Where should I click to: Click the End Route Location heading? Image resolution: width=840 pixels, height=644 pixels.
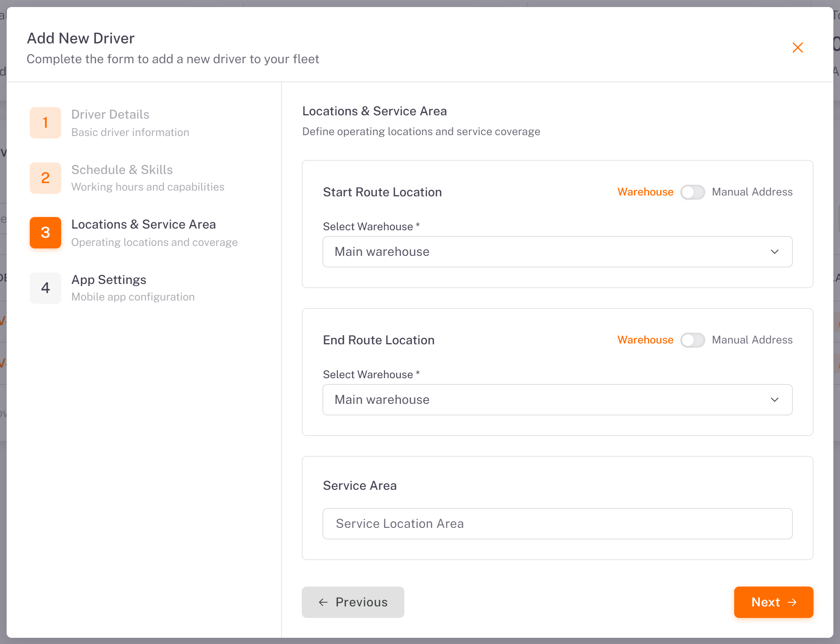click(379, 340)
